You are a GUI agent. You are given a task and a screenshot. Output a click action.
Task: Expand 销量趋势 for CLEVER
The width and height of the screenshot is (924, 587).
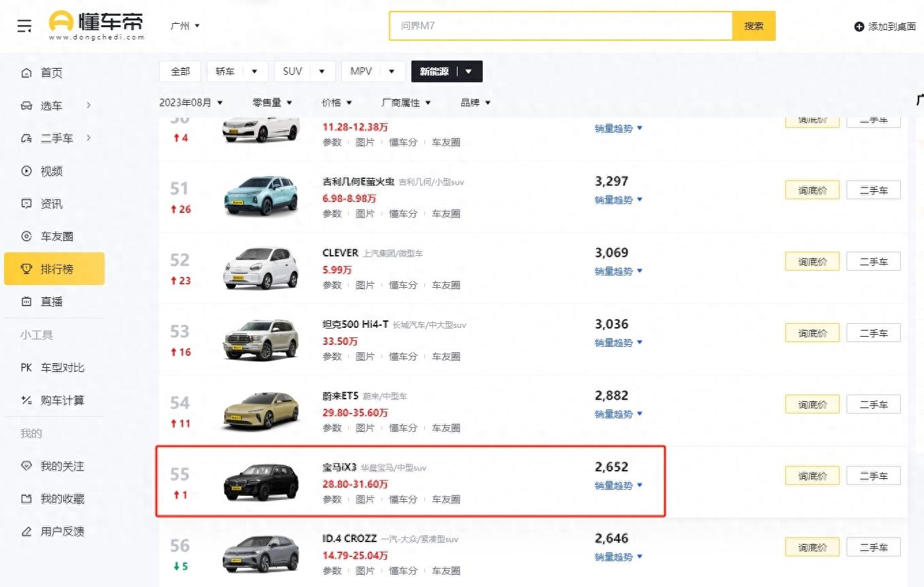pos(619,271)
